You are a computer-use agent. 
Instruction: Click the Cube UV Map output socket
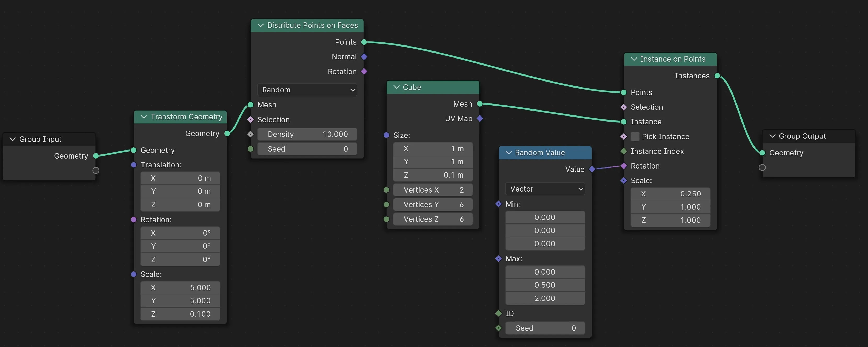[480, 119]
